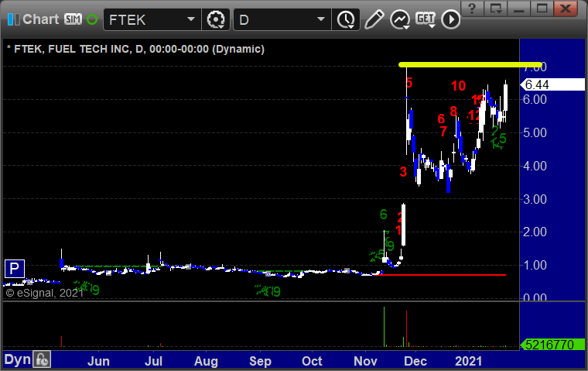Click the D interval field
The image size is (588, 371).
click(275, 19)
